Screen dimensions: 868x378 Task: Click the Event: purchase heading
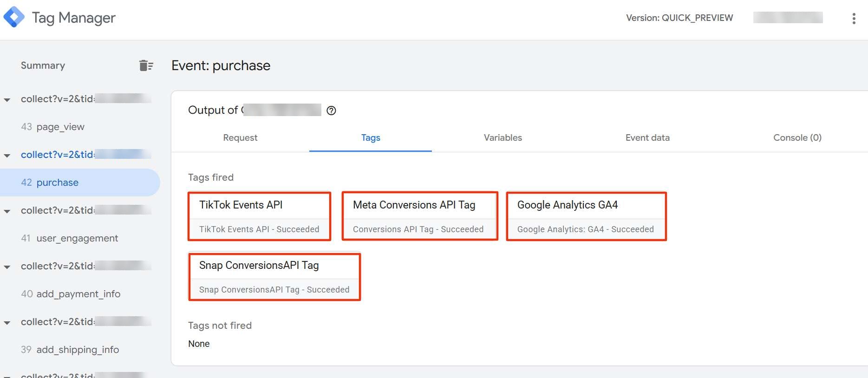[x=221, y=65]
